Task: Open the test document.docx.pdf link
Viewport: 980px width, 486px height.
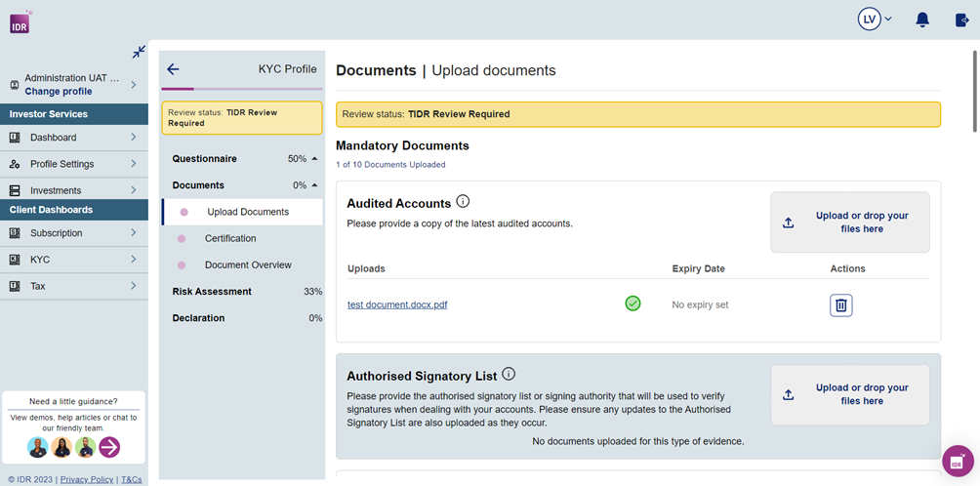Action: click(397, 304)
